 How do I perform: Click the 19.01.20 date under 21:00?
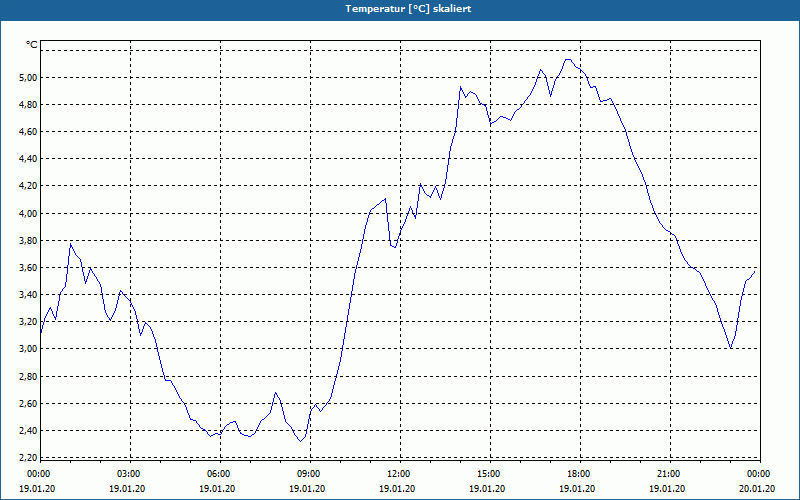coord(667,489)
